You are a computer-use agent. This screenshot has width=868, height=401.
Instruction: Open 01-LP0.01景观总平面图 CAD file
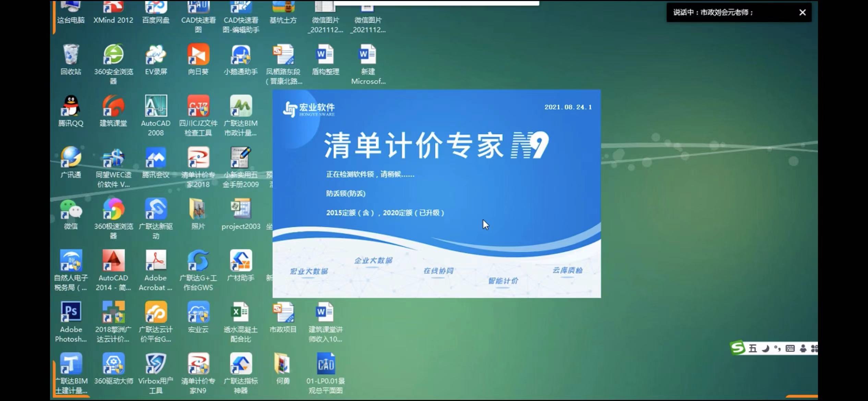(x=325, y=374)
